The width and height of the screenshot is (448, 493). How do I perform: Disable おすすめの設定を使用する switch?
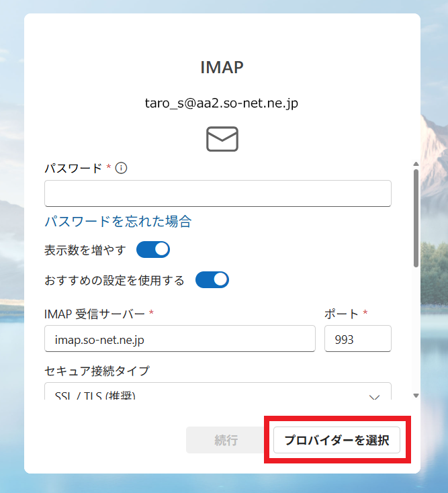pos(212,280)
